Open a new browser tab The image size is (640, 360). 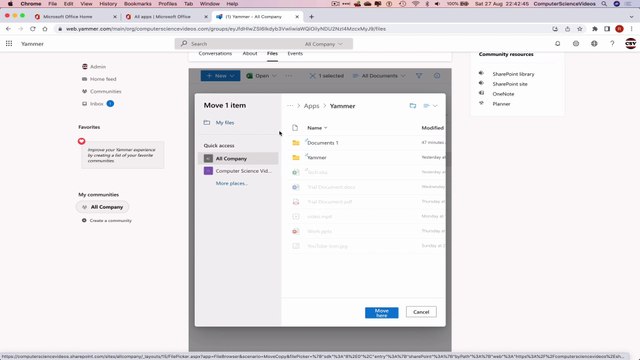(x=311, y=17)
